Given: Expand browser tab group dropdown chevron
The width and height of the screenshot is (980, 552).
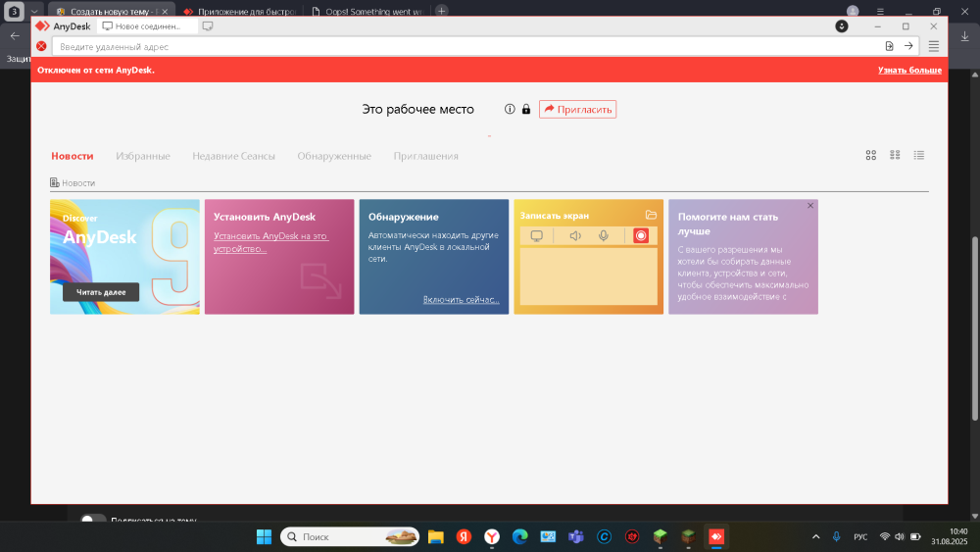Looking at the screenshot, I should pyautogui.click(x=34, y=11).
